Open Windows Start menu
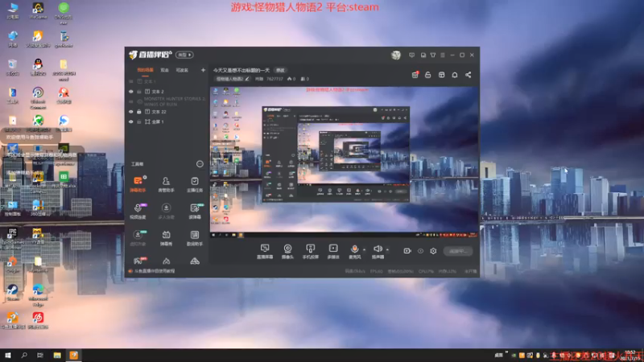Screen dimensions: 644x362 tap(8, 355)
